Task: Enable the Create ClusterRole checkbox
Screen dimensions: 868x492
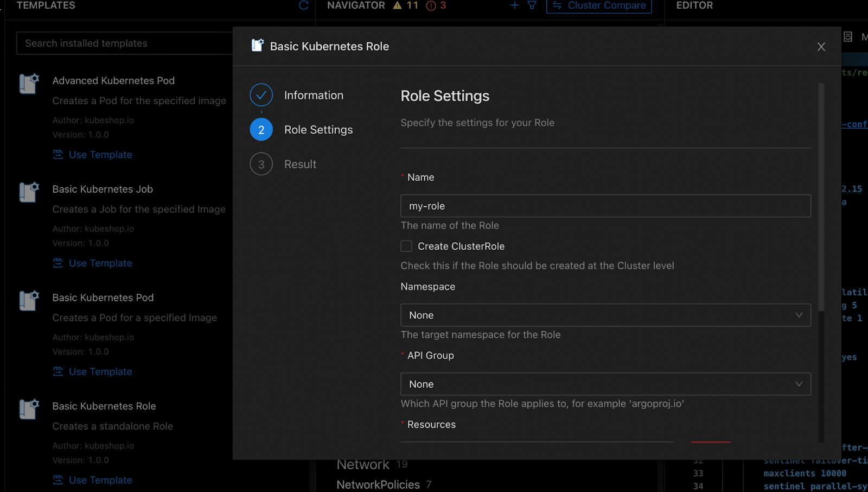Action: point(406,246)
